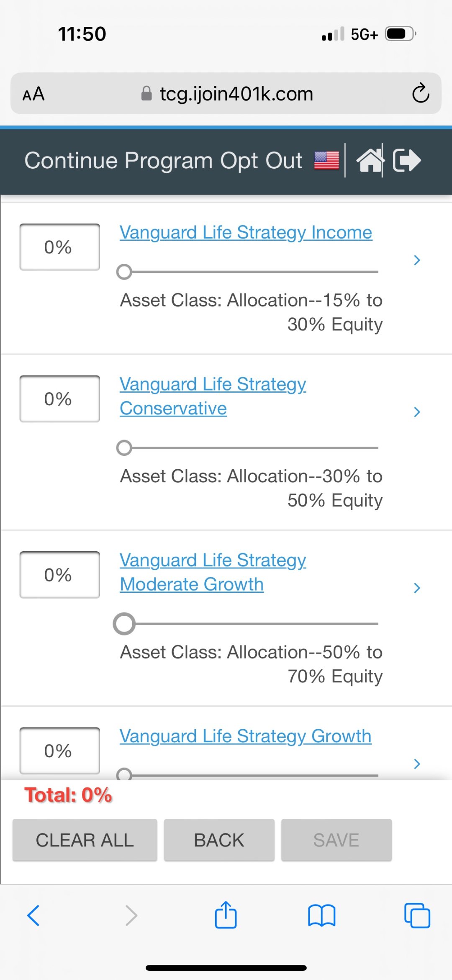This screenshot has width=452, height=980.
Task: Expand Vanguard Life Strategy Moderate Growth chevron
Action: coord(416,588)
